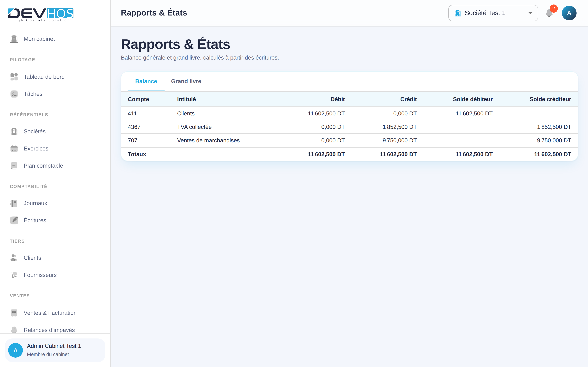The image size is (588, 367).
Task: Select the Tableau de bord dashboard icon
Action: click(x=14, y=77)
